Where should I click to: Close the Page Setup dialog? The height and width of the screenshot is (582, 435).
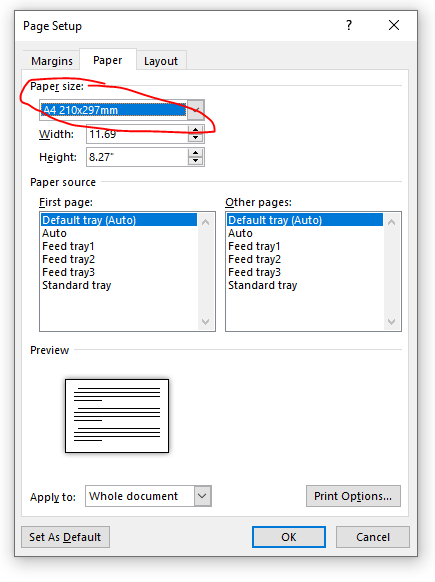[x=394, y=25]
